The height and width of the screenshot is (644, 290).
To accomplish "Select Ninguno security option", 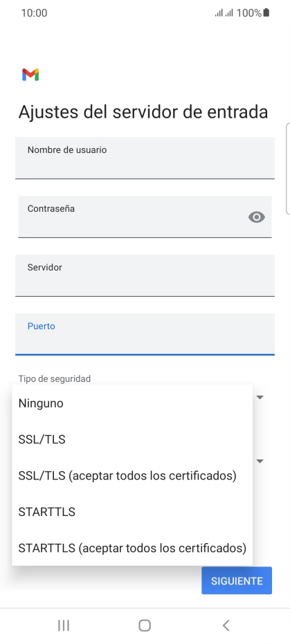I will point(132,403).
